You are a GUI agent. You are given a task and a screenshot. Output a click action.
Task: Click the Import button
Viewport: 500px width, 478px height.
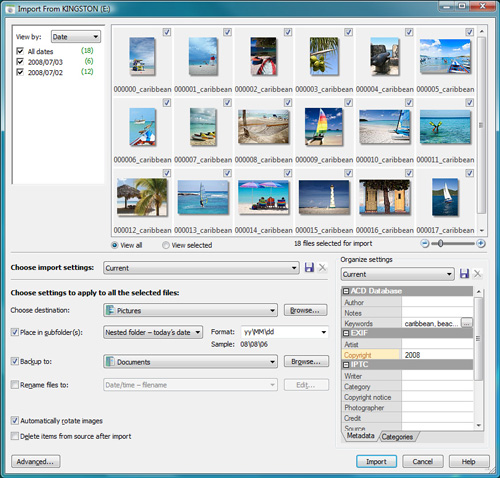(x=376, y=461)
